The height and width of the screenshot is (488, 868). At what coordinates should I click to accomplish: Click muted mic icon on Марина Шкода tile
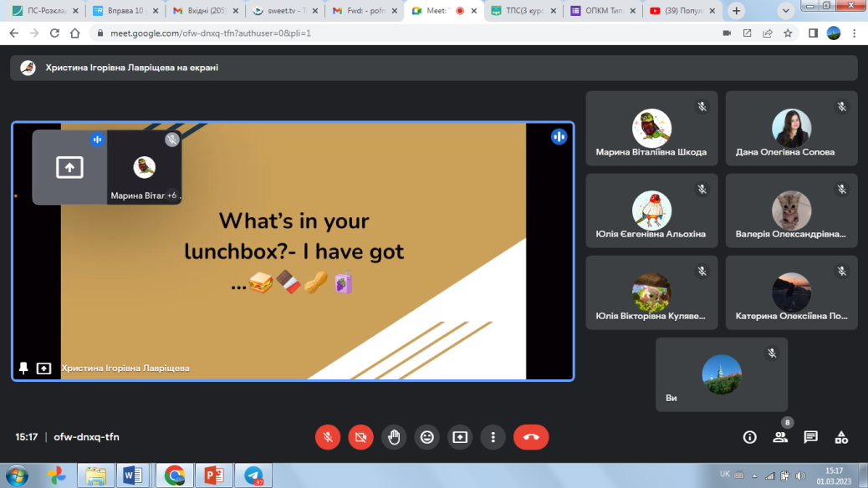pos(702,107)
